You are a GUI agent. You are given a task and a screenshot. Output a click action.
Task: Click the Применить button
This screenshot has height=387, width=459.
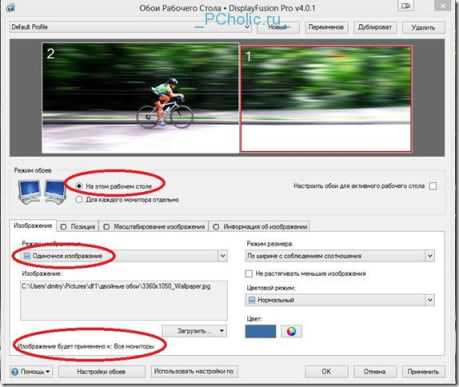tap(423, 371)
